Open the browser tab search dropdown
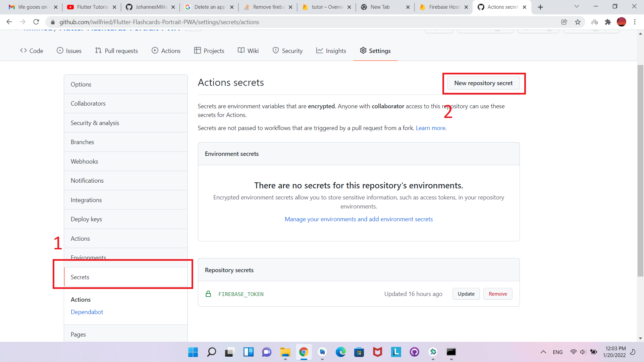Viewport: 644px width, 362px height. click(577, 6)
